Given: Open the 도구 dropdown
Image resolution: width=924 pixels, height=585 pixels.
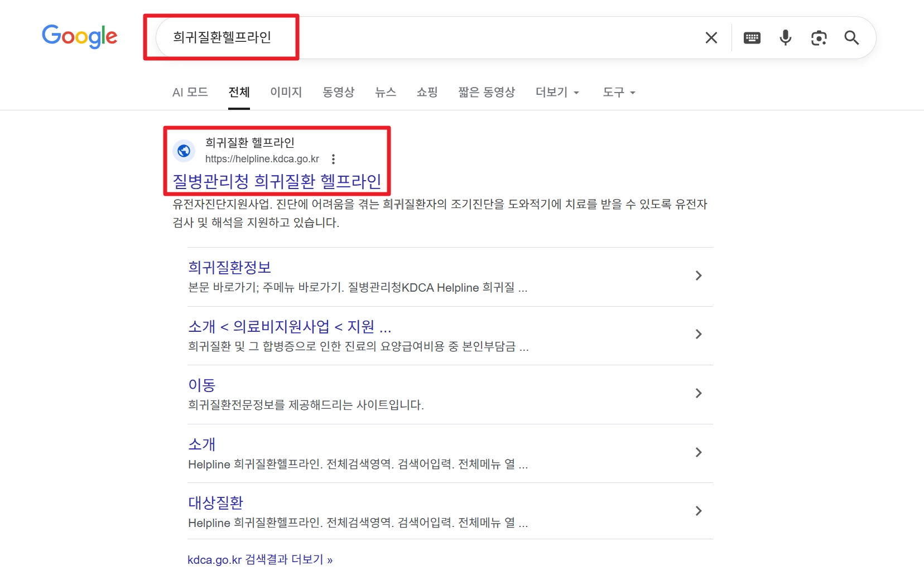Looking at the screenshot, I should 618,93.
